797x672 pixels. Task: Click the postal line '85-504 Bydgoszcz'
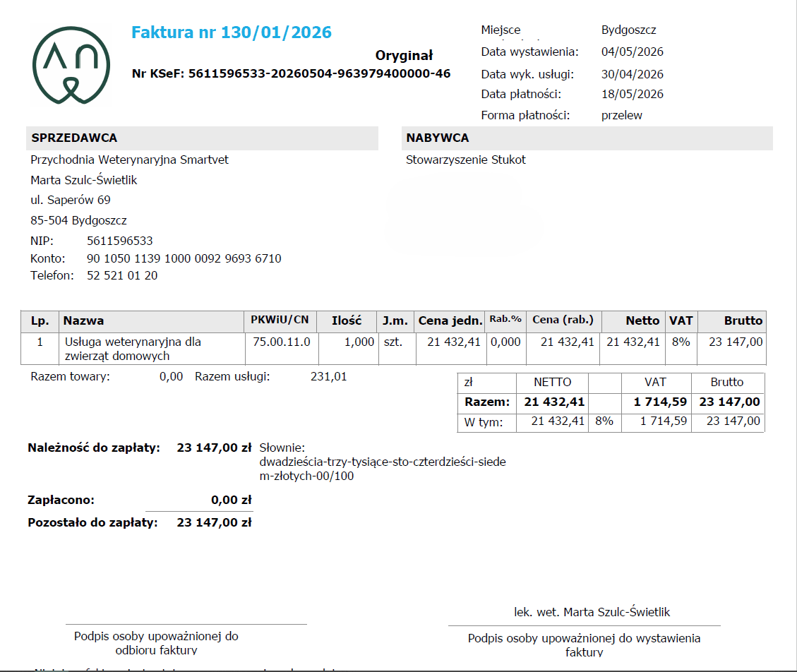[x=79, y=221]
